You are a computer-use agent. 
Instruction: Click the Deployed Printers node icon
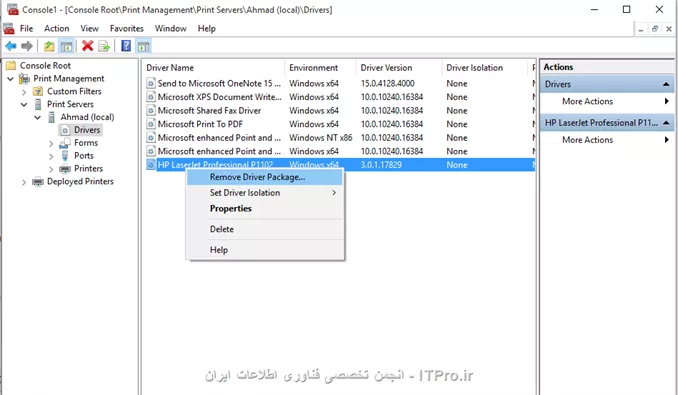point(38,182)
